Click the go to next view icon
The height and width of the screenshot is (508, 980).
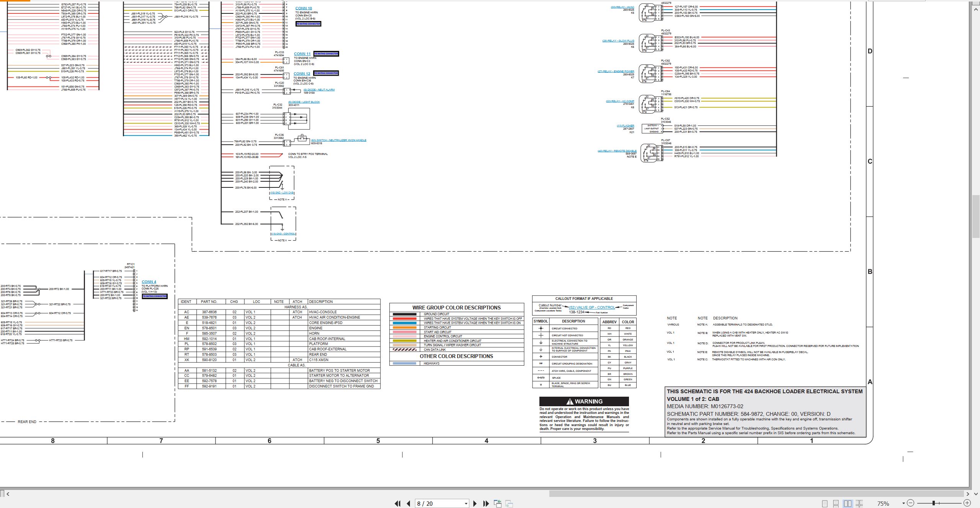[509, 503]
